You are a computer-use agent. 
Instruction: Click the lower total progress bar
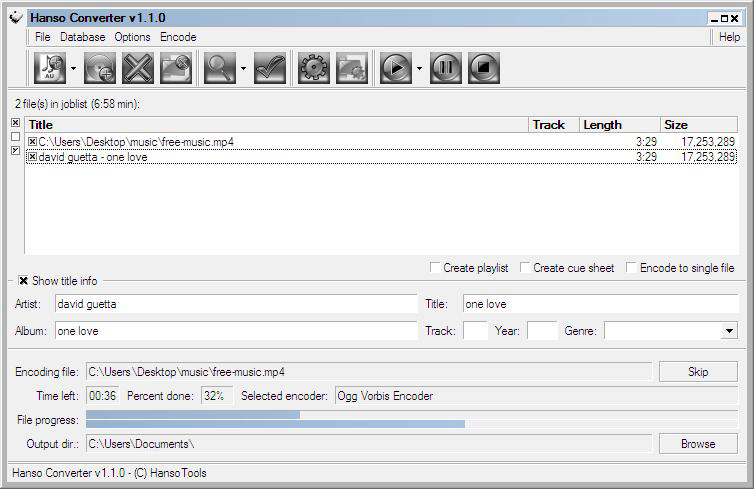pyautogui.click(x=412, y=424)
